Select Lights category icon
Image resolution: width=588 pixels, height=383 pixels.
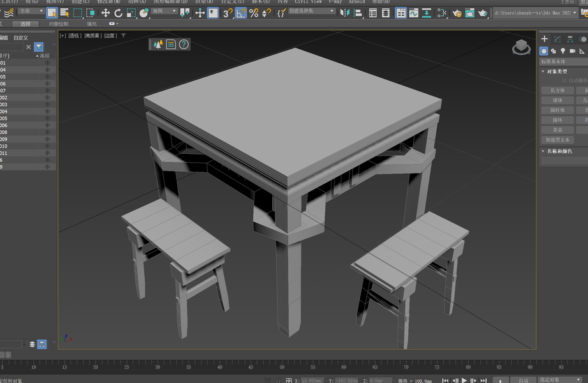pos(563,51)
